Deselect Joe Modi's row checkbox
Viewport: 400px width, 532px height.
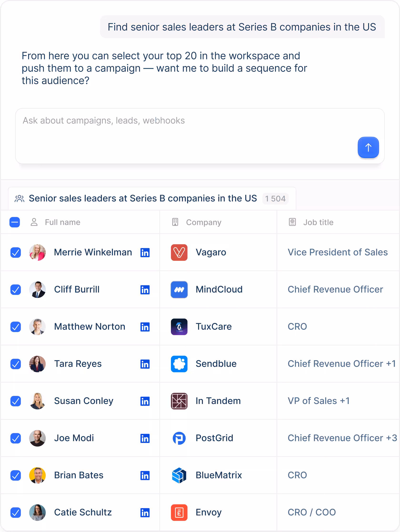(x=16, y=438)
